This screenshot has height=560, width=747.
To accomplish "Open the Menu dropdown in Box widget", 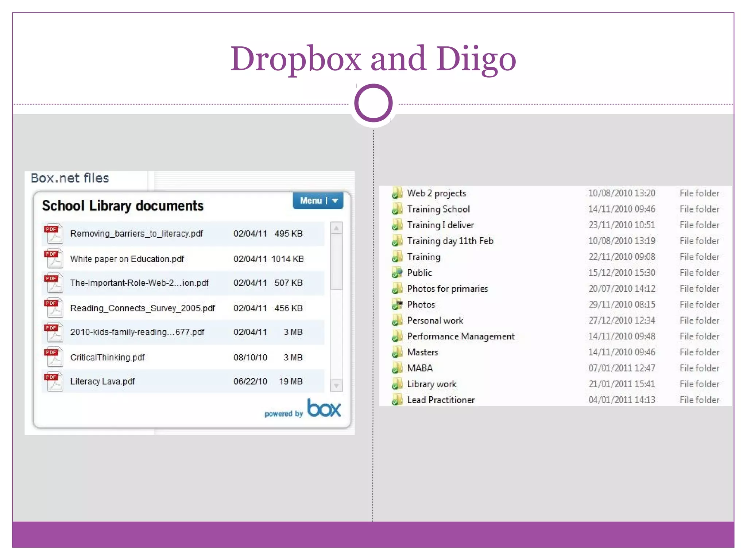I will point(318,201).
